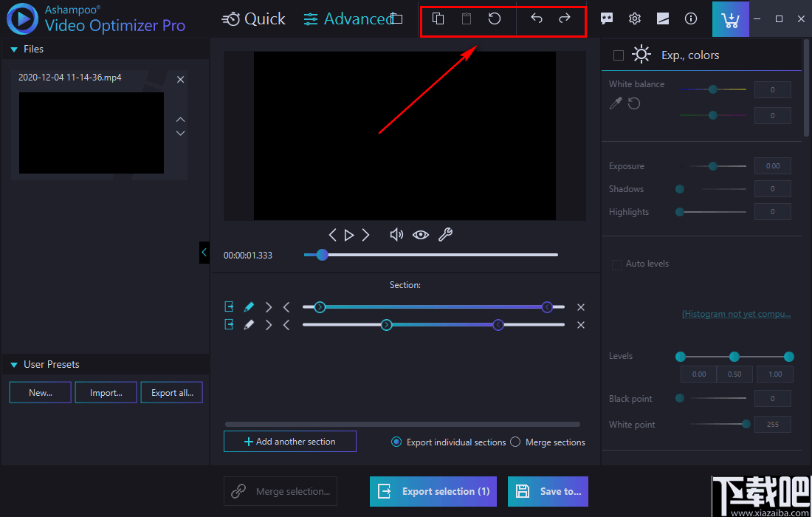Reset white balance using the circular arrow
This screenshot has height=517, width=812.
click(633, 103)
